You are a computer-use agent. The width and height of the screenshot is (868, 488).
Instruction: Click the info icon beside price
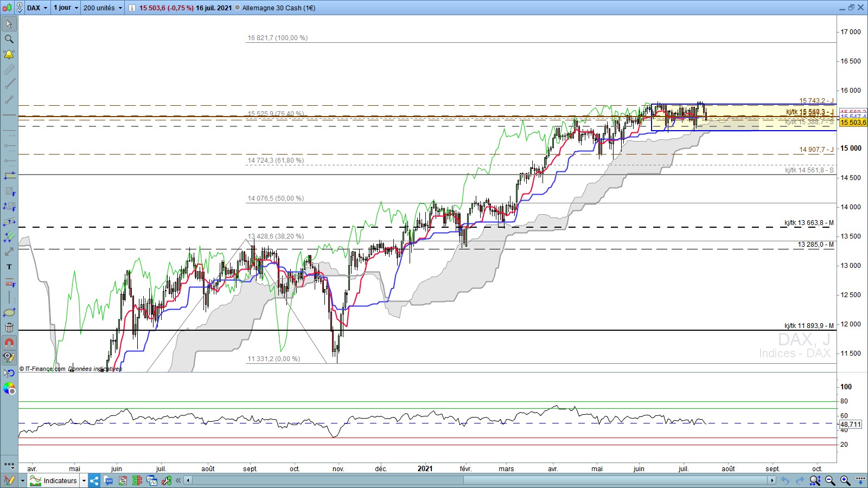(x=132, y=8)
